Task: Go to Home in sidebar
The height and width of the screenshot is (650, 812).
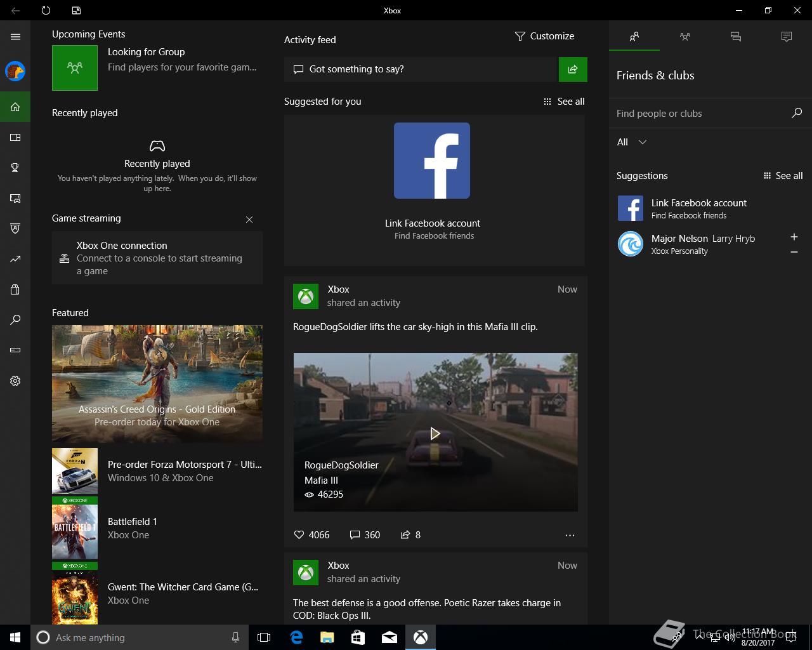Action: click(15, 107)
